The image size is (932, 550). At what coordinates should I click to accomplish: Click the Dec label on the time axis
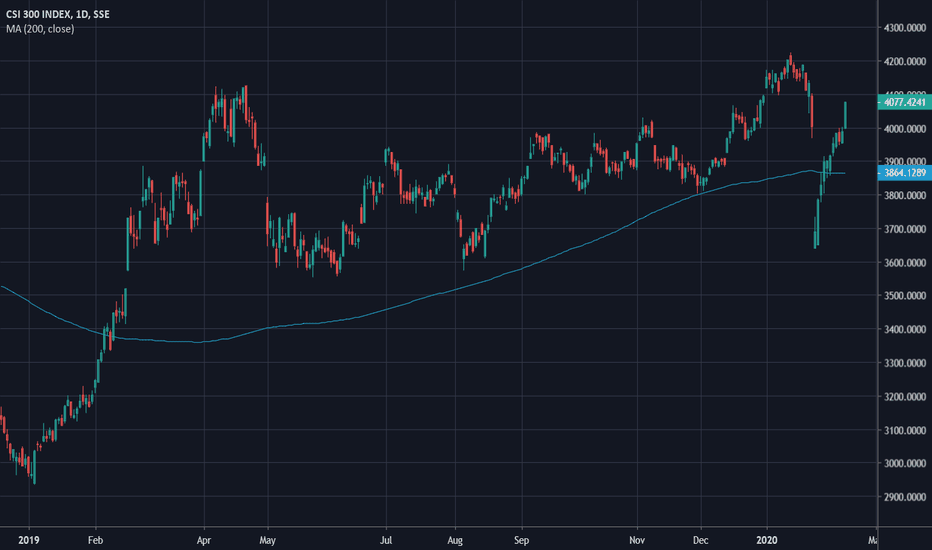[700, 540]
